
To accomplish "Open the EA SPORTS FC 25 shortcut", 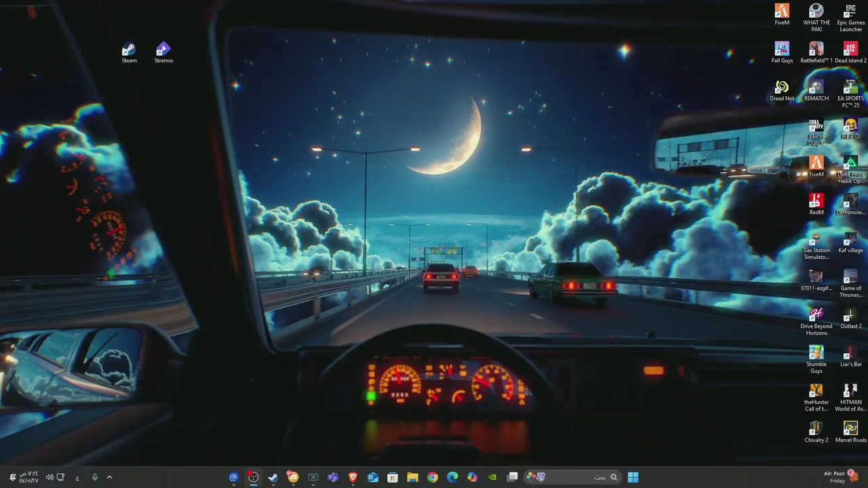I will click(x=850, y=94).
